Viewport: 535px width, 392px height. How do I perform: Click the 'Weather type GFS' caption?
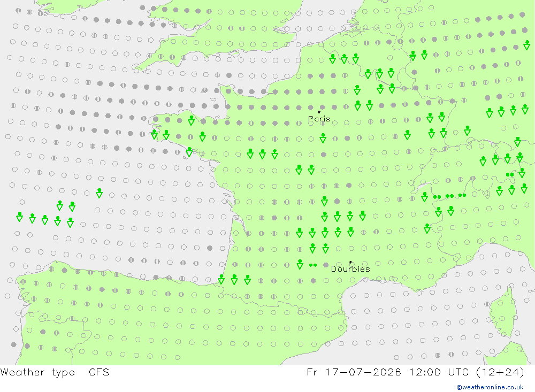[55, 372]
